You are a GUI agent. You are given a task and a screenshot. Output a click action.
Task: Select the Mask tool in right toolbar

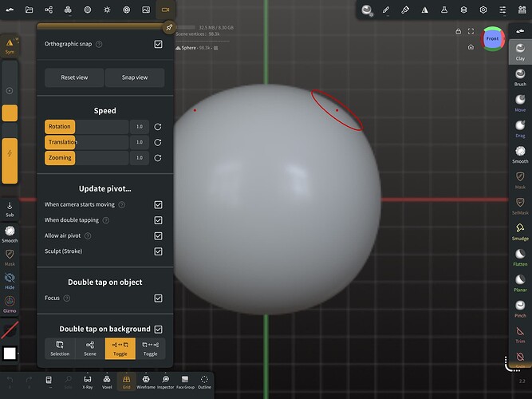[520, 180]
